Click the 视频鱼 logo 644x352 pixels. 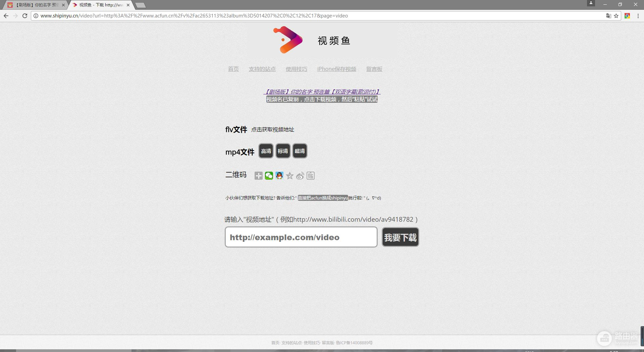click(x=322, y=41)
